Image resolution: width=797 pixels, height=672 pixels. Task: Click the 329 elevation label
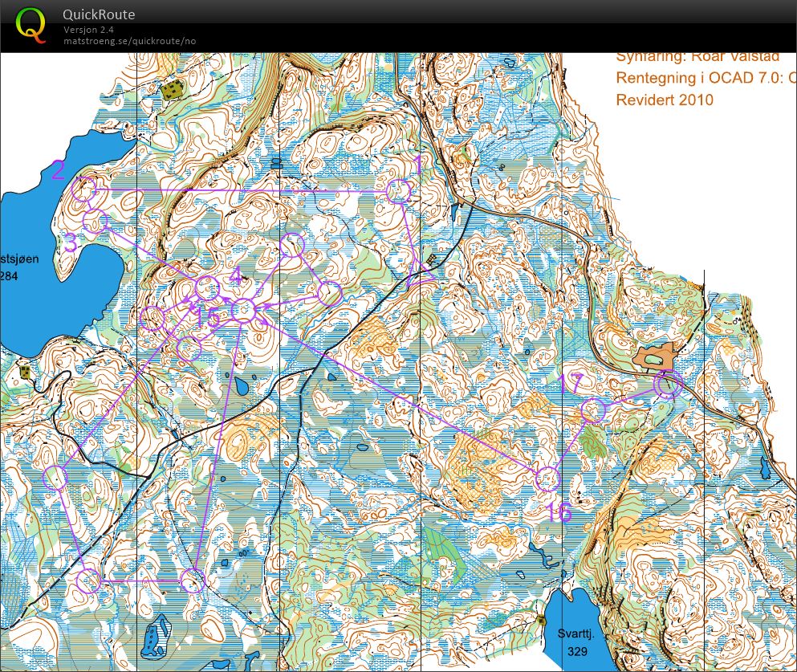coord(577,651)
